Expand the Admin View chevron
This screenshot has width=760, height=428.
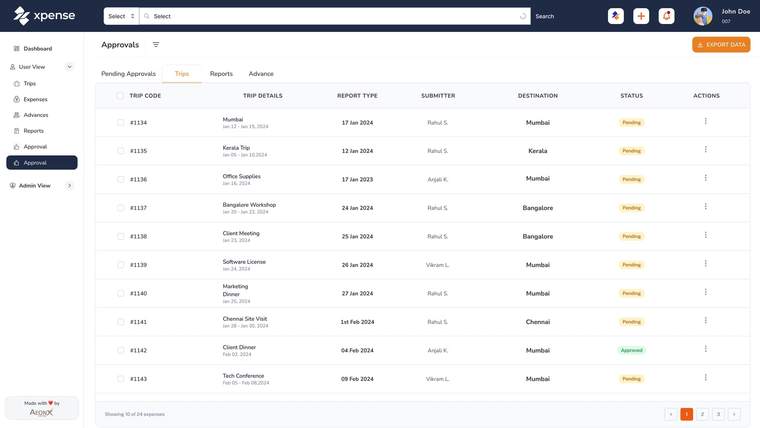click(69, 186)
